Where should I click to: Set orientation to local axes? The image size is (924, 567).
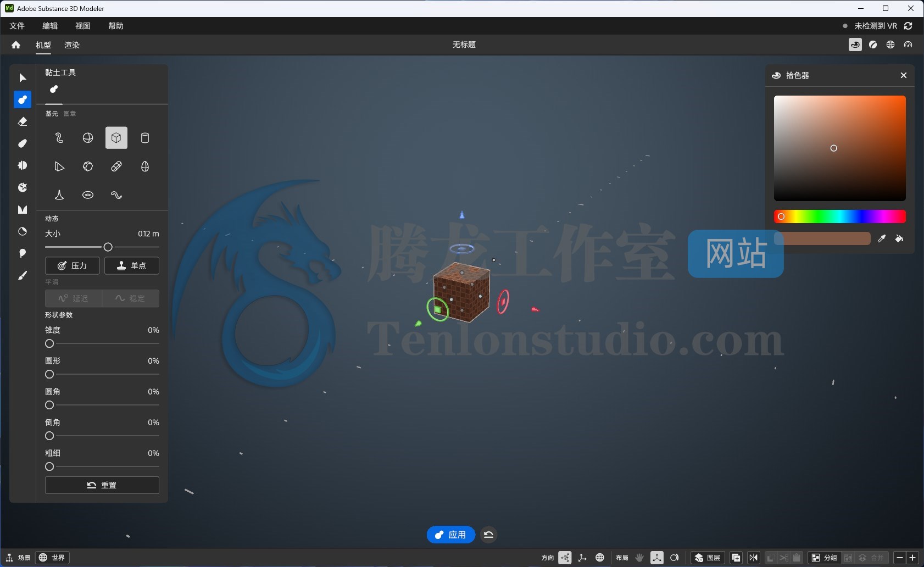click(582, 558)
